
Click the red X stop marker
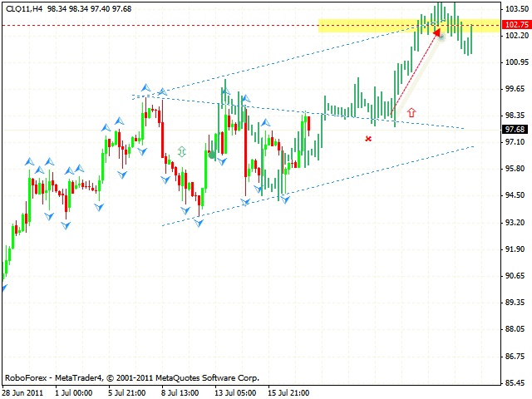tap(368, 138)
